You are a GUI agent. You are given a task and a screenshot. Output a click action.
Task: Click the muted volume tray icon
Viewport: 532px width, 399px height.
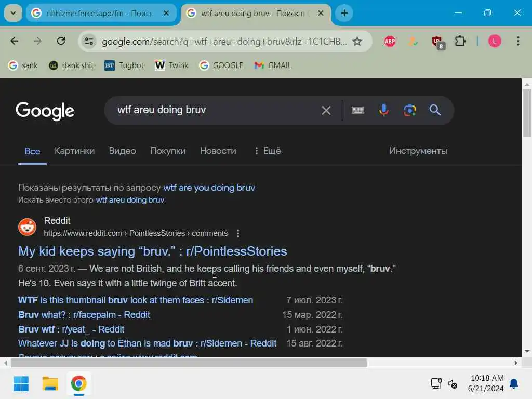[x=453, y=384]
